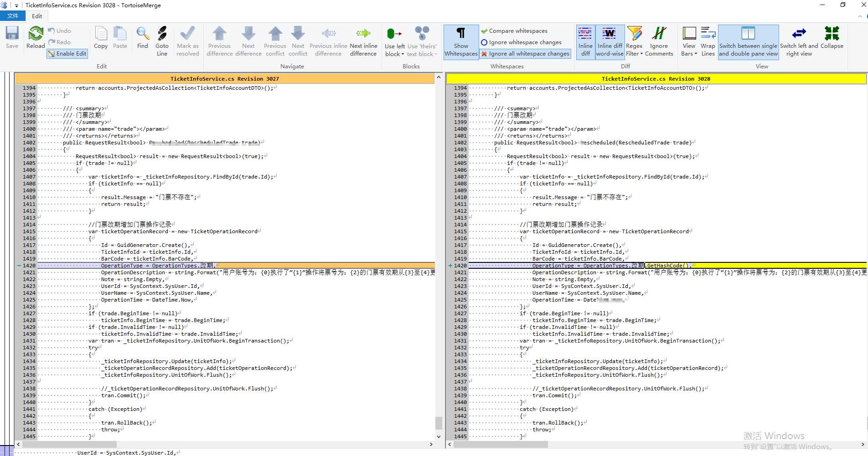Click the left pane scroll up arrow
Screen dimensions: 868x456
(439, 77)
